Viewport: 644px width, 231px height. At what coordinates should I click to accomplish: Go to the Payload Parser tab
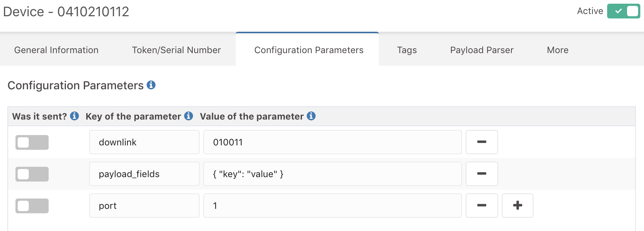point(482,50)
